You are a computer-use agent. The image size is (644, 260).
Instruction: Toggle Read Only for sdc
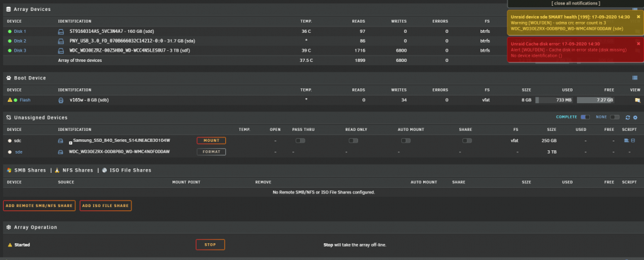click(353, 141)
